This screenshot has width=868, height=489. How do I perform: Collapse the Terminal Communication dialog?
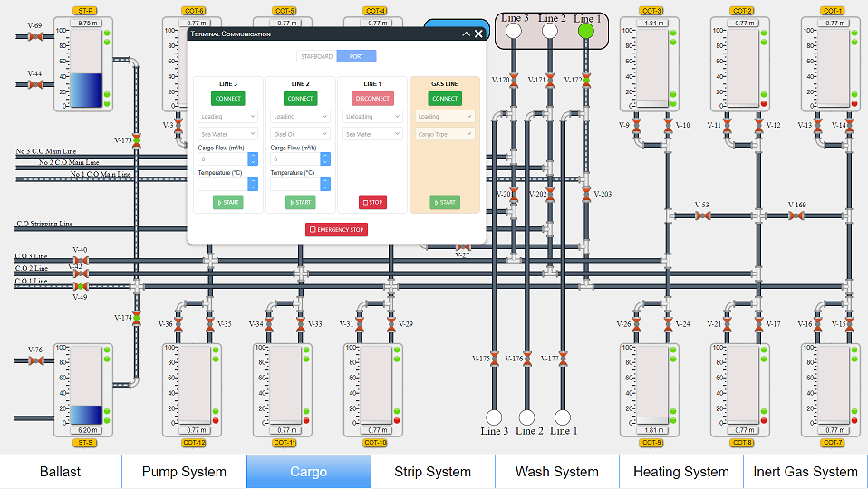466,34
